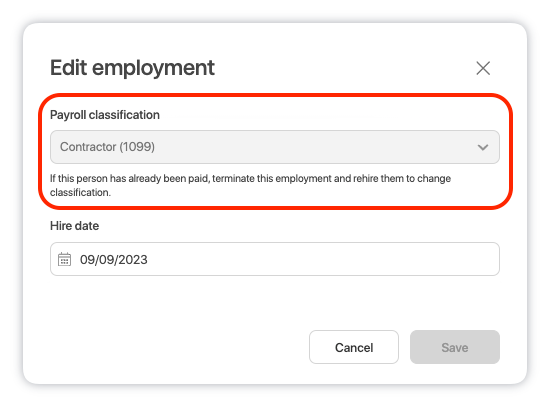Click the empty right side of the hire date field
Screen dimensions: 550x407
[x=323, y=259]
